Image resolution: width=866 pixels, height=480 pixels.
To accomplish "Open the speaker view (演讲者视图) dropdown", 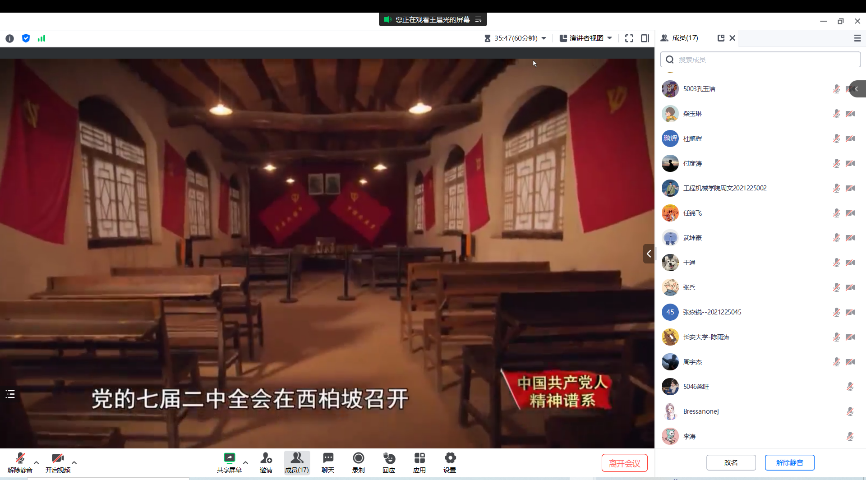I will click(584, 38).
